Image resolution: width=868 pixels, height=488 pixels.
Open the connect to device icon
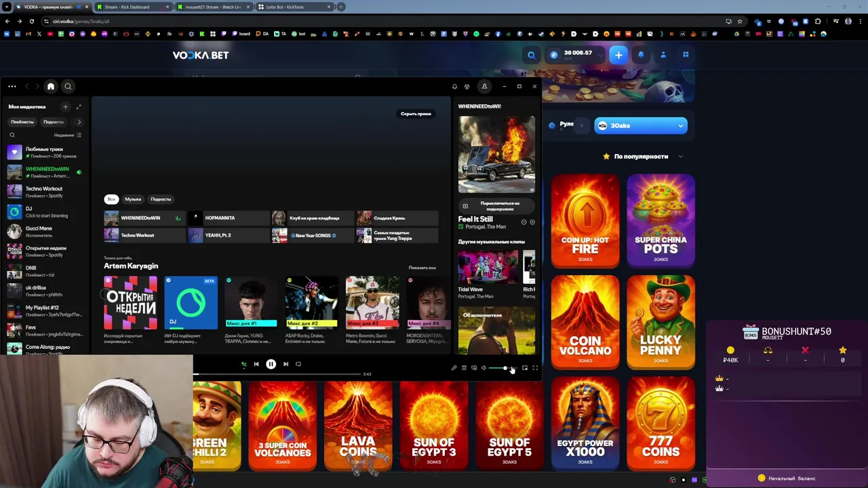pyautogui.click(x=474, y=367)
